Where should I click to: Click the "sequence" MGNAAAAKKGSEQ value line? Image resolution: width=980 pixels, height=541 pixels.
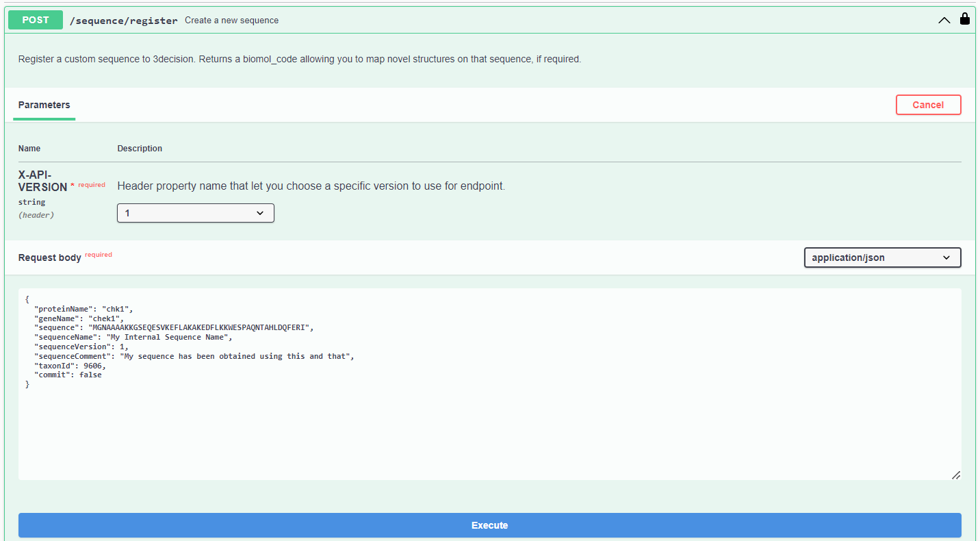pos(174,328)
